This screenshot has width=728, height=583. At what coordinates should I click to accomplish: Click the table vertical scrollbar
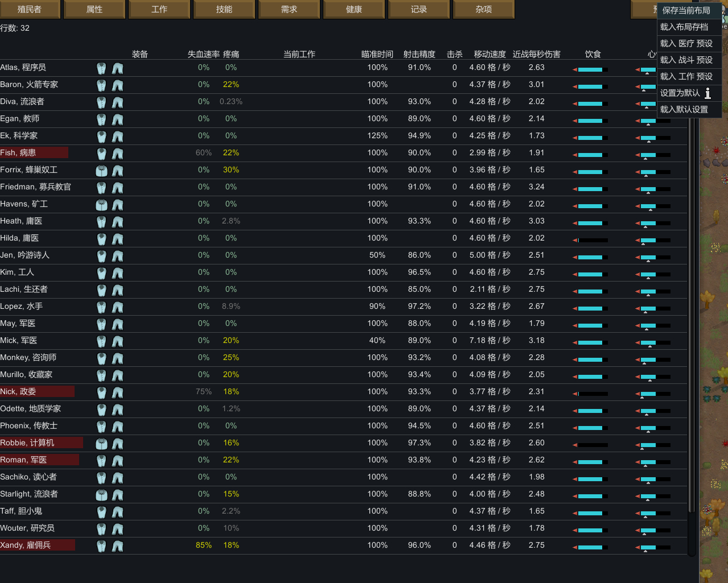(692, 313)
